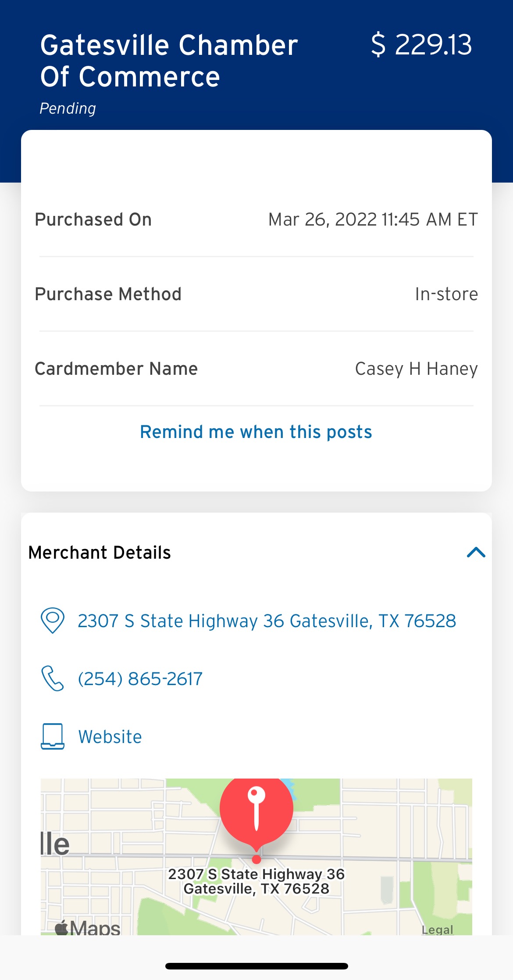Open the merchant Website link
This screenshot has width=513, height=980.
pos(110,737)
